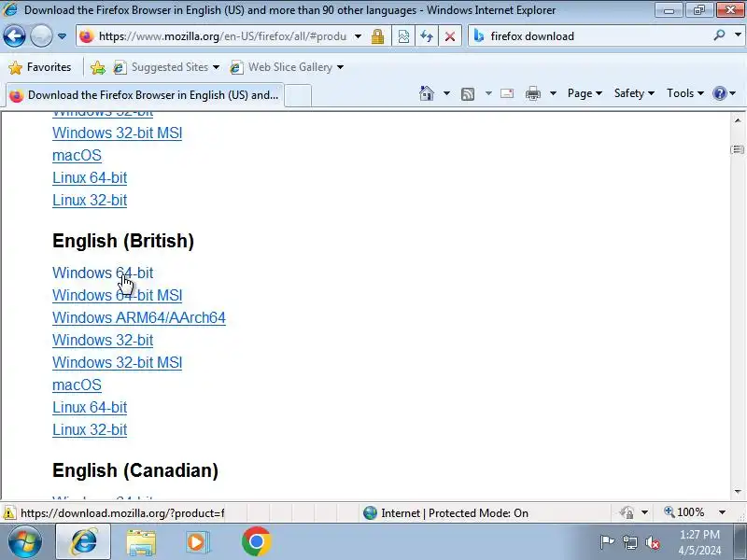Download English (British) Linux 64-bit
747x560 pixels.
tap(90, 407)
